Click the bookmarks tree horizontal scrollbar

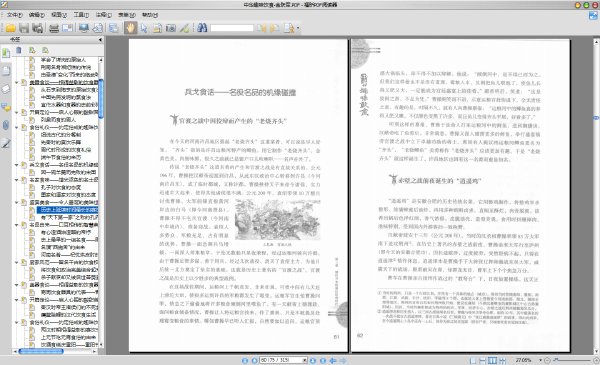[41, 351]
